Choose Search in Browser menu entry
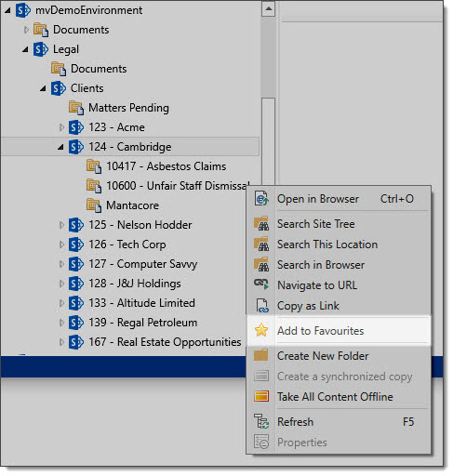 click(321, 265)
